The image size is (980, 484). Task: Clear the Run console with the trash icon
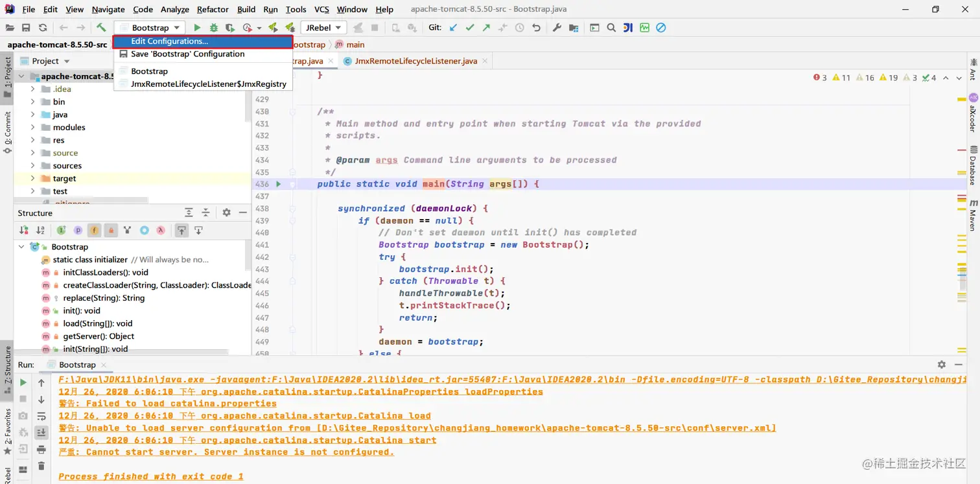click(x=41, y=466)
